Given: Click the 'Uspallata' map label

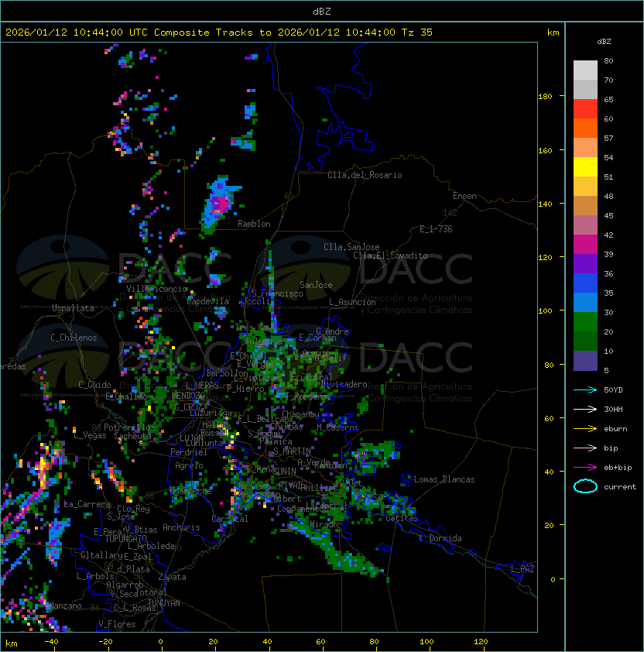Looking at the screenshot, I should tap(73, 308).
